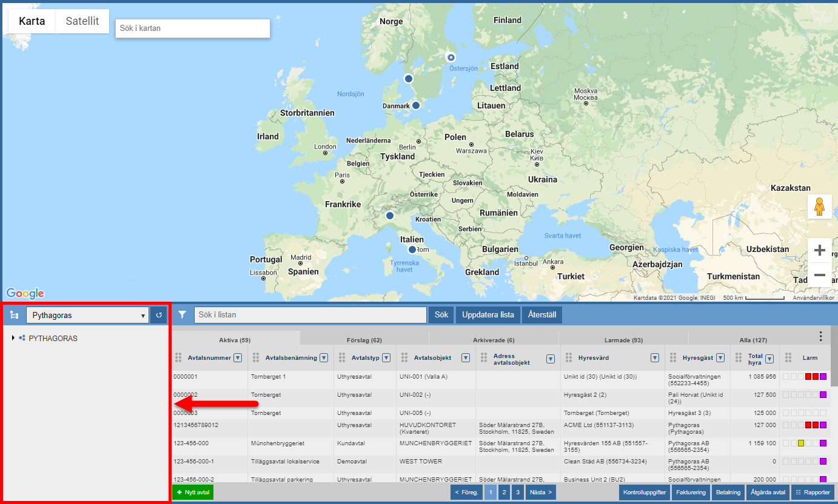Click the green Nytt avtal button
Image resolution: width=838 pixels, height=504 pixels.
pos(193,492)
